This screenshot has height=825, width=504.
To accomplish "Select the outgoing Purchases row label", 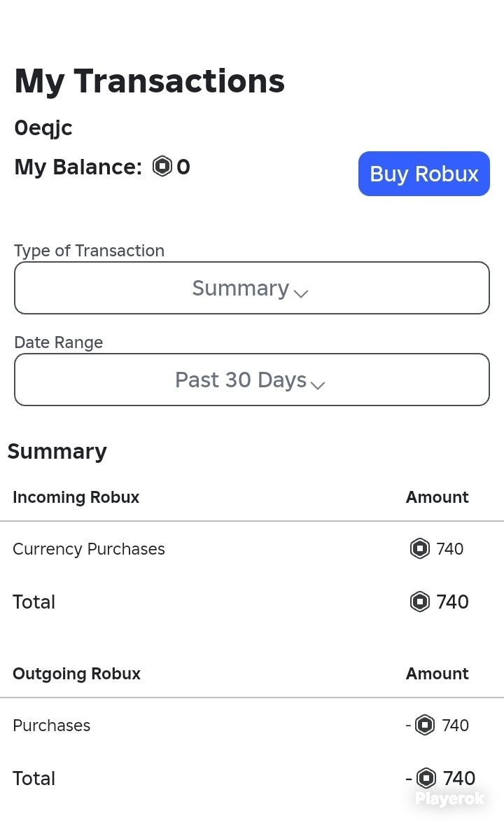I will tap(52, 725).
